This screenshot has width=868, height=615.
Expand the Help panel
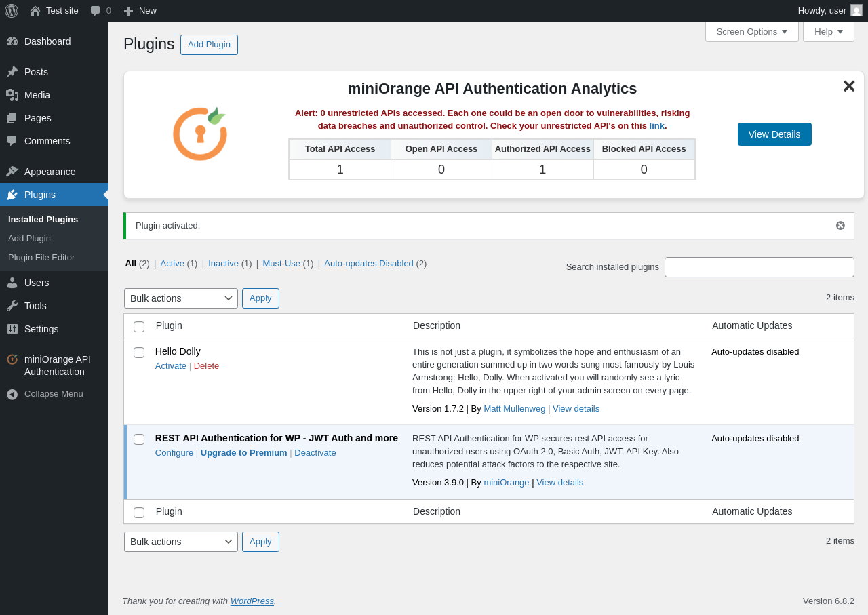point(829,31)
